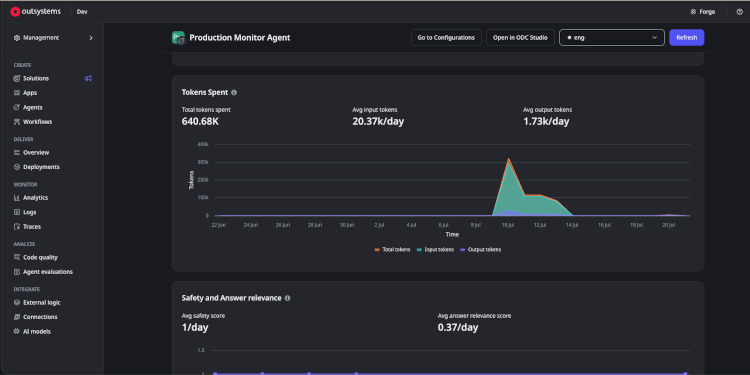Open the Dev tenant selector
Viewport: 750px width, 375px height.
[x=82, y=12]
